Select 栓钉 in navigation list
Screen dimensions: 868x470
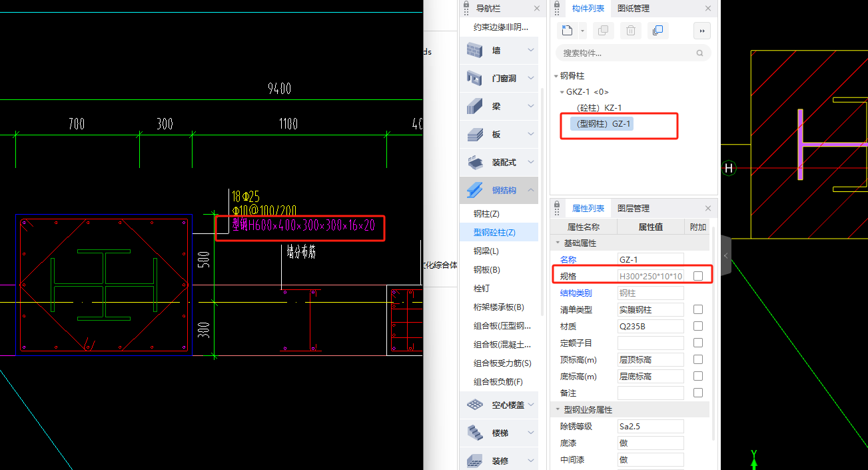482,288
